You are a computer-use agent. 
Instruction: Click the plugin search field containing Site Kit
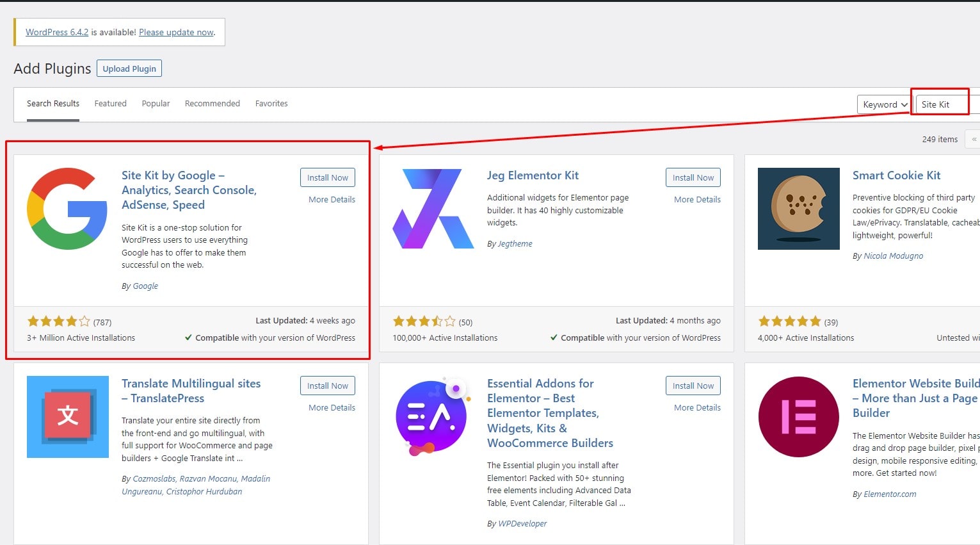pyautogui.click(x=947, y=104)
